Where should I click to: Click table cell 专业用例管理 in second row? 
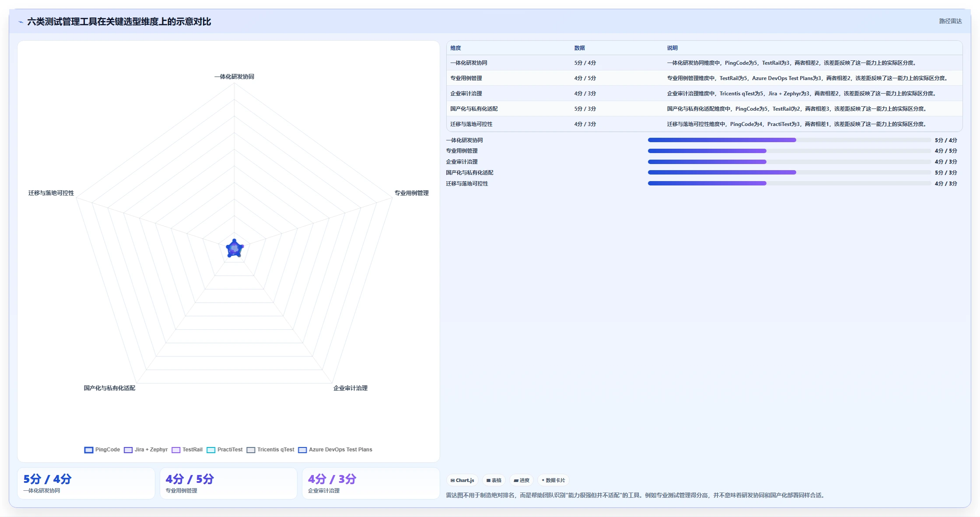tap(466, 78)
